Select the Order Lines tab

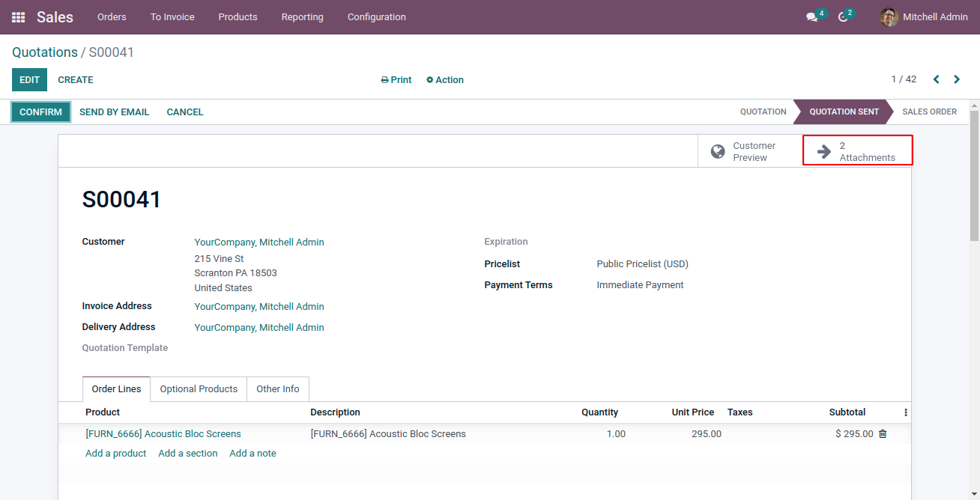116,389
